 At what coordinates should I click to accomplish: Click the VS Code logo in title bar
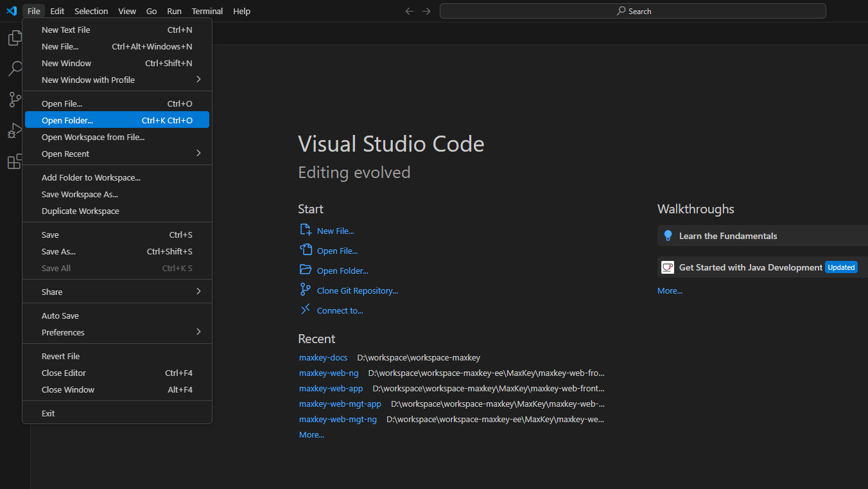[11, 11]
